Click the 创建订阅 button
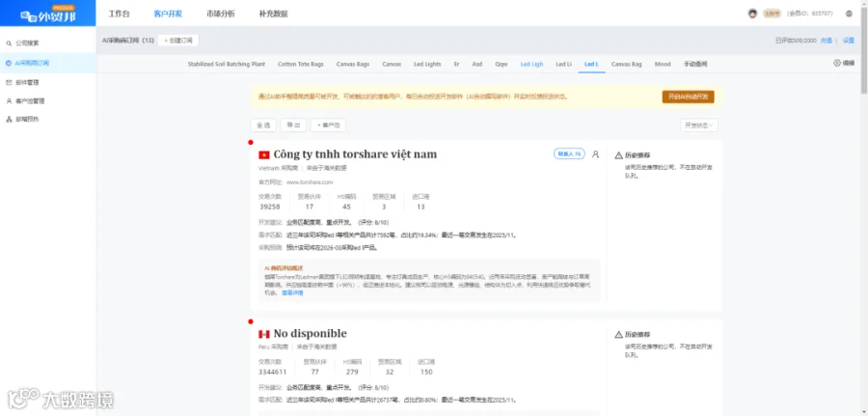Viewport: 868px width, 416px height. pyautogui.click(x=178, y=41)
